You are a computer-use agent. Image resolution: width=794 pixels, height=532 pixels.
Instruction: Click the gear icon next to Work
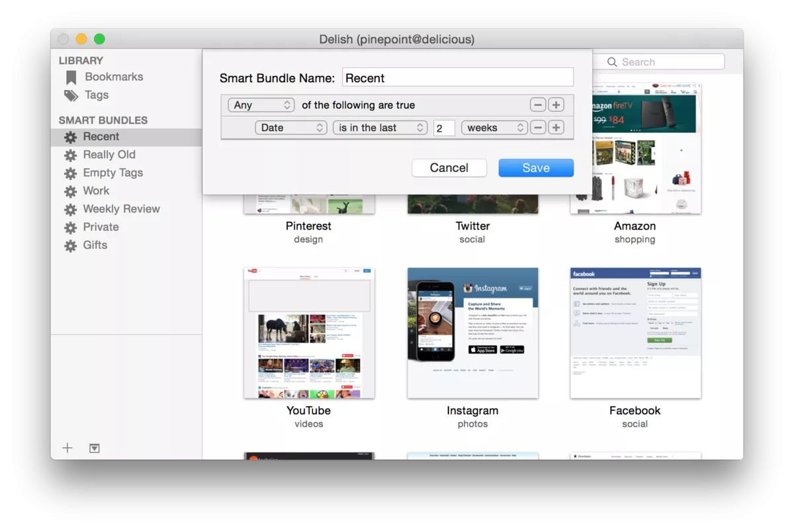point(70,191)
